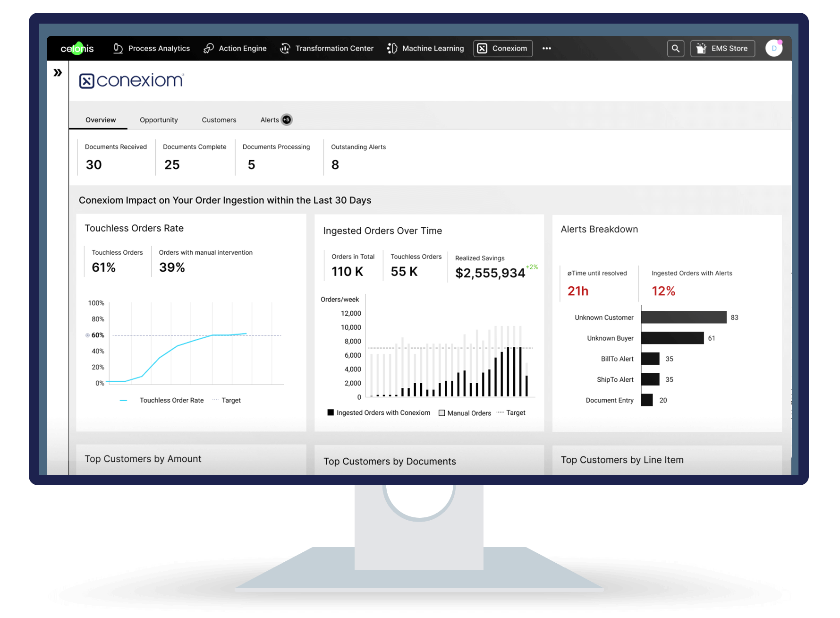Image resolution: width=840 pixels, height=618 pixels.
Task: Open Action Engine menu
Action: click(x=235, y=48)
